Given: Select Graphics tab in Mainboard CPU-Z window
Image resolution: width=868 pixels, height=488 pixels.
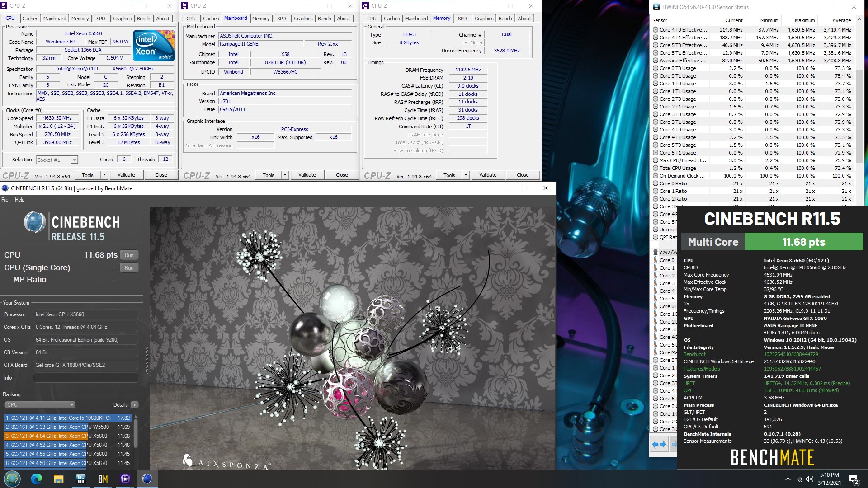Looking at the screenshot, I should [x=303, y=19].
